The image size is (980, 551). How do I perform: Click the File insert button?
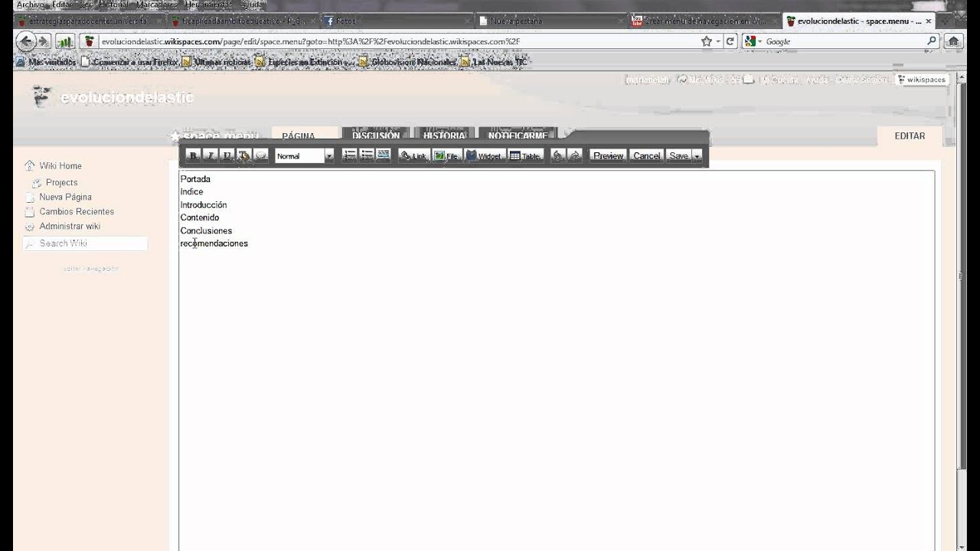(x=446, y=155)
